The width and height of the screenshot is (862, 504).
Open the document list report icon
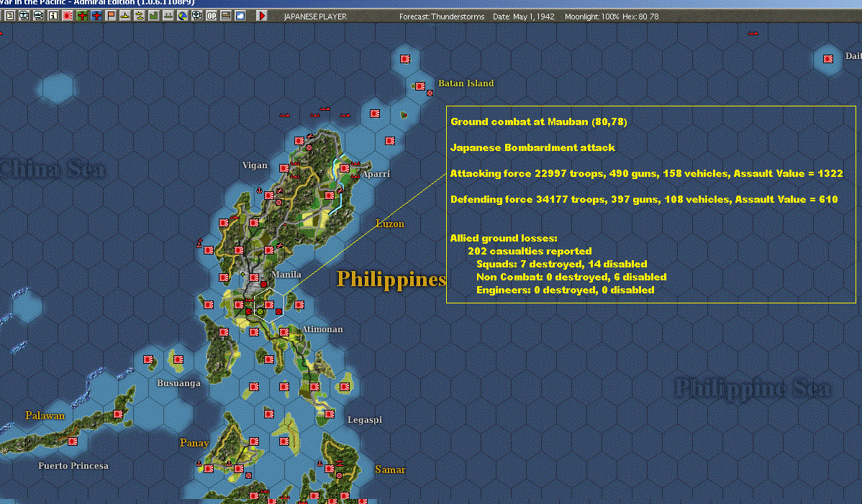(x=10, y=16)
